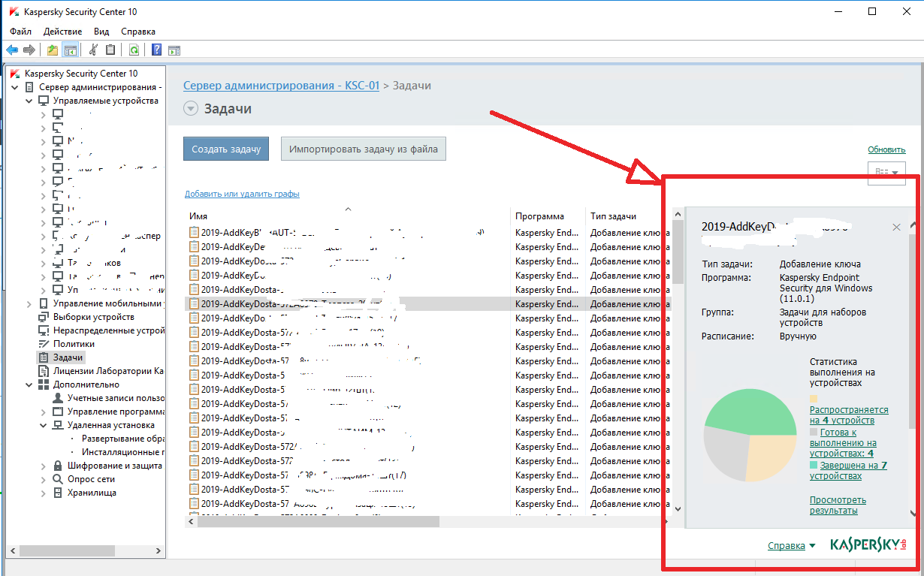Viewport: 924px width, 576px height.
Task: Open the Просмотреть результаты link
Action: (x=838, y=505)
